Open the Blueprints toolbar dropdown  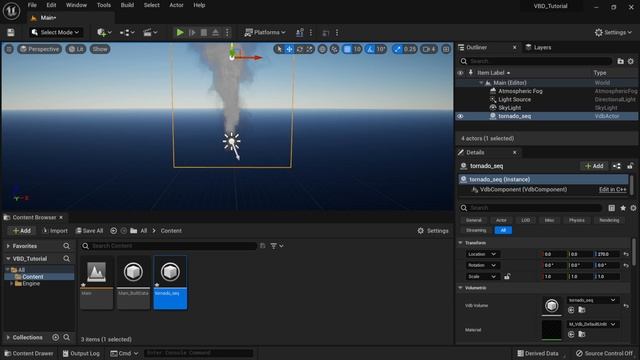[x=127, y=32]
